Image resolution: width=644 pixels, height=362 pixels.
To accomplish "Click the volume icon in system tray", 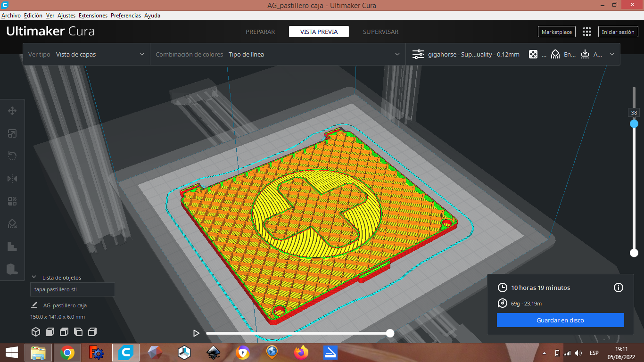I will coord(578,353).
